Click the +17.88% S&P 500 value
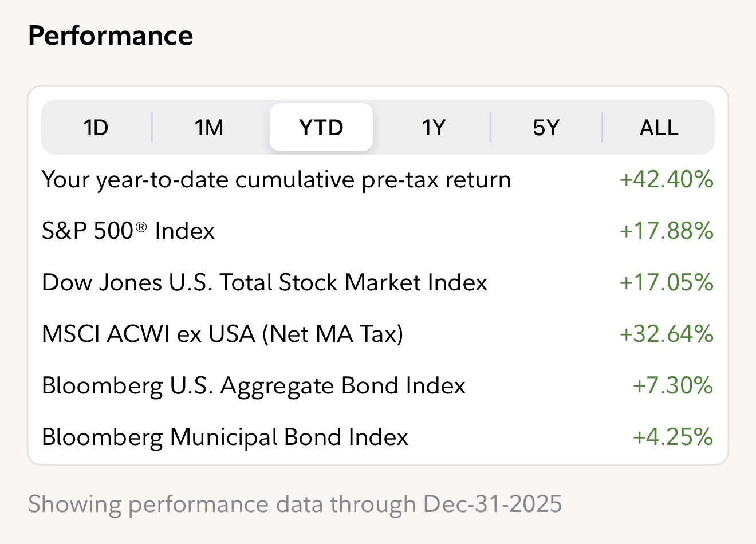The height and width of the screenshot is (544, 756). point(666,231)
